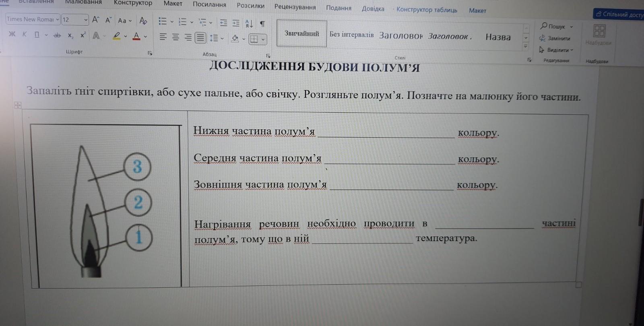Switch to the Конструктор tab
The height and width of the screenshot is (326, 644).
[133, 3]
